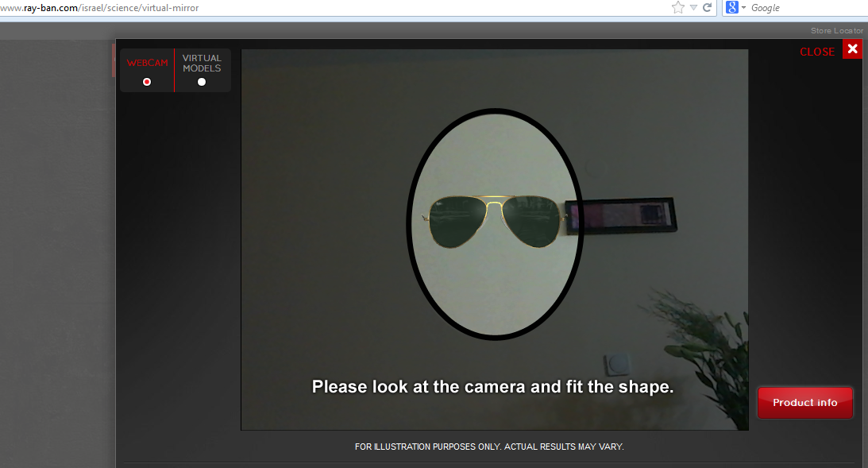
Task: Open the URL history dropdown arrow
Action: [693, 8]
